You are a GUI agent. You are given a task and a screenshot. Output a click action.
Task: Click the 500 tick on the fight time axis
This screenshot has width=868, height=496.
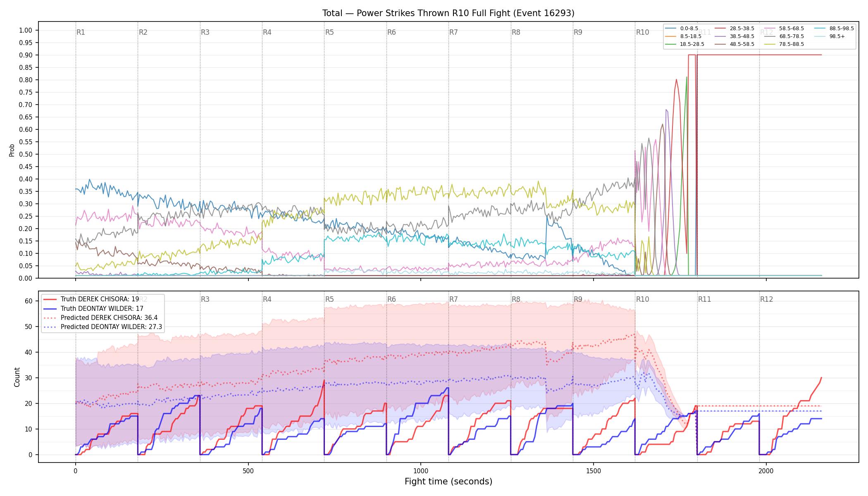click(248, 471)
